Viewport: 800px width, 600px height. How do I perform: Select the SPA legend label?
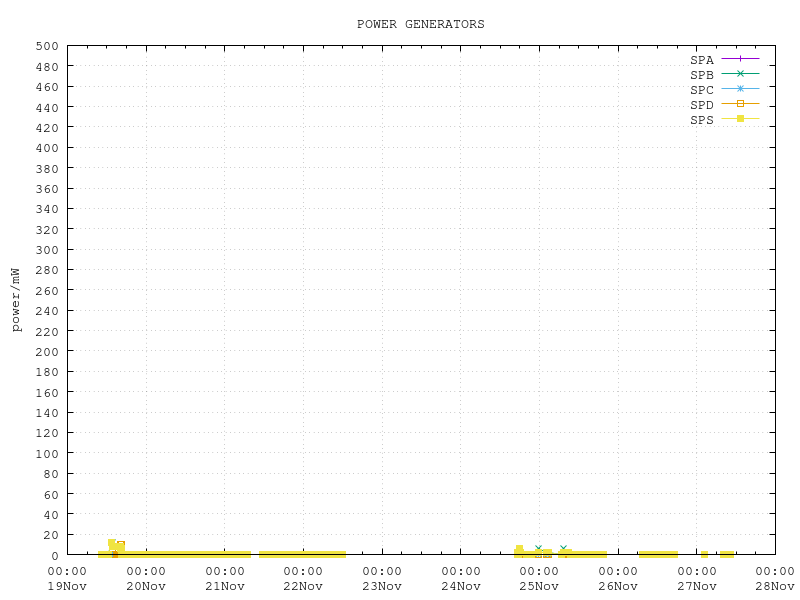[x=702, y=60]
